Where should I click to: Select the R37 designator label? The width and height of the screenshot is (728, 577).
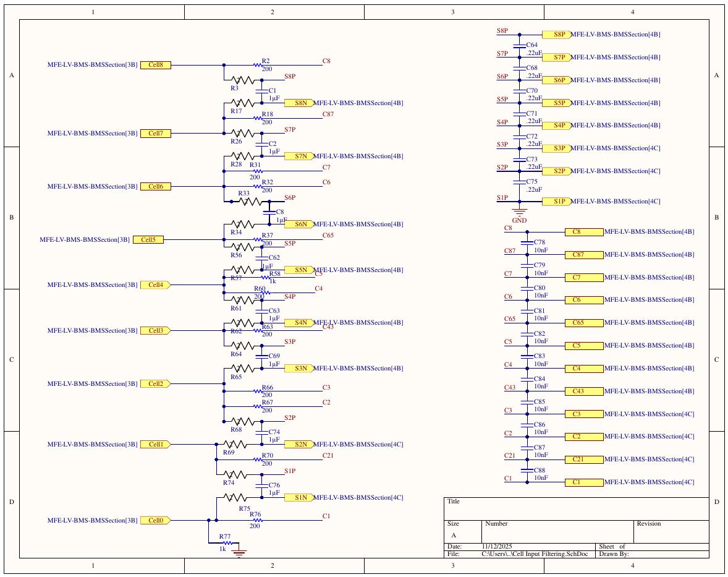(x=268, y=236)
